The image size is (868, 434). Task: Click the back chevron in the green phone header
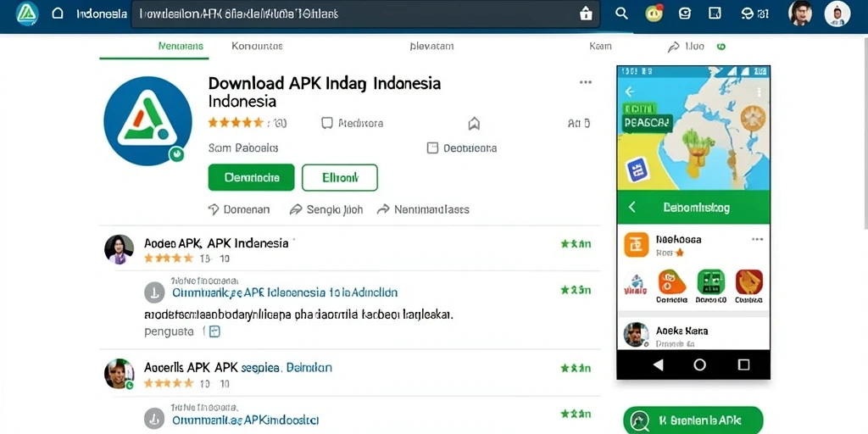pos(632,207)
